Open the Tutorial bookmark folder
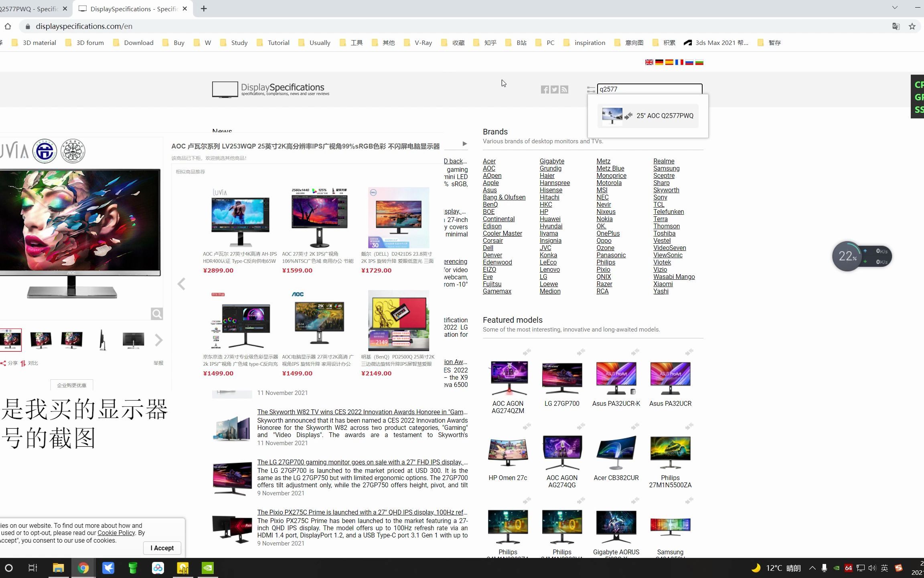The width and height of the screenshot is (924, 578). [x=273, y=43]
